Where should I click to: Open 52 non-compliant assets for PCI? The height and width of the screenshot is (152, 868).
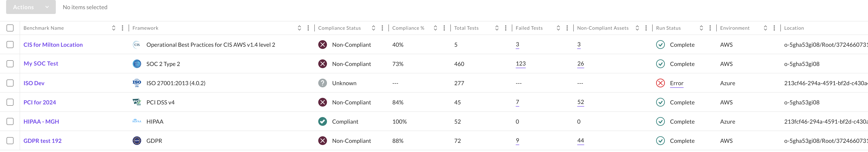[580, 102]
